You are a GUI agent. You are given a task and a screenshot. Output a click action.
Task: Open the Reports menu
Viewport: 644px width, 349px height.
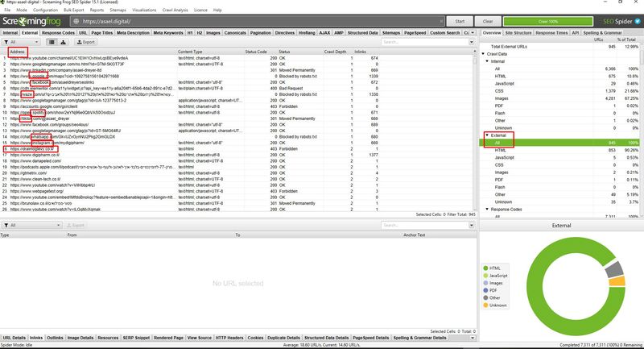coord(97,10)
